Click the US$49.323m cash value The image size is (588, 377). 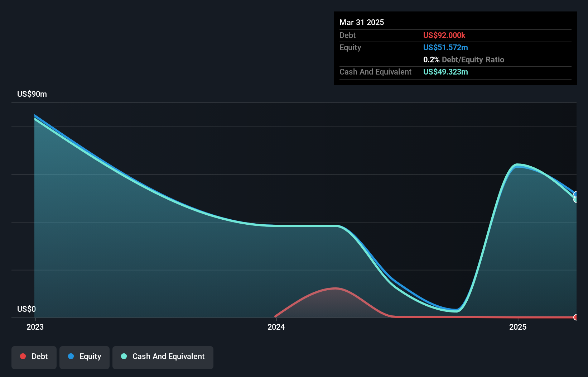pos(445,72)
